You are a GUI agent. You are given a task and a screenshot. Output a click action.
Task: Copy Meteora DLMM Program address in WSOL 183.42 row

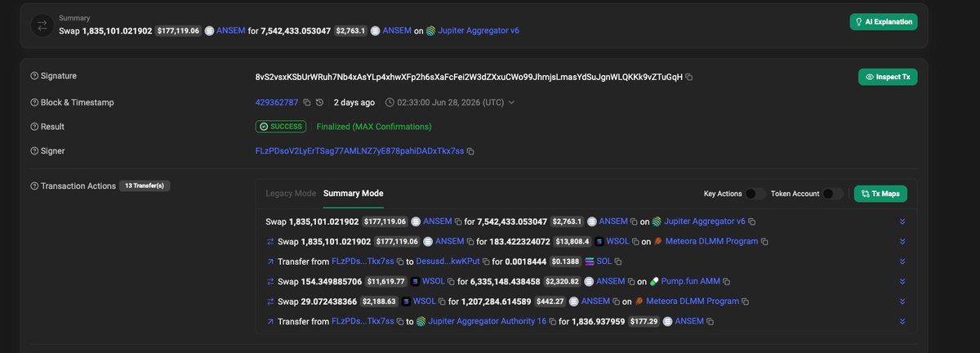point(764,242)
